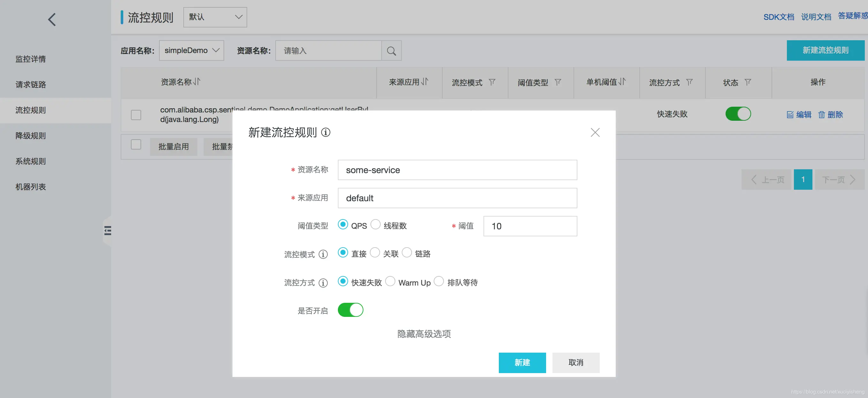Click the 新建 button to create the rule
Image resolution: width=868 pixels, height=398 pixels.
coord(522,363)
